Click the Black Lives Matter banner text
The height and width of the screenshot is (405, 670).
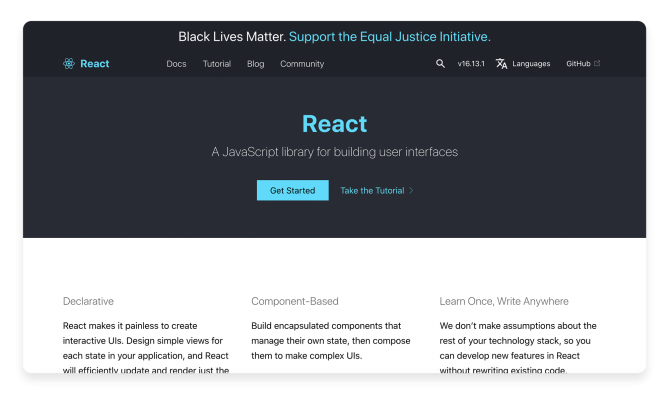[x=232, y=37]
